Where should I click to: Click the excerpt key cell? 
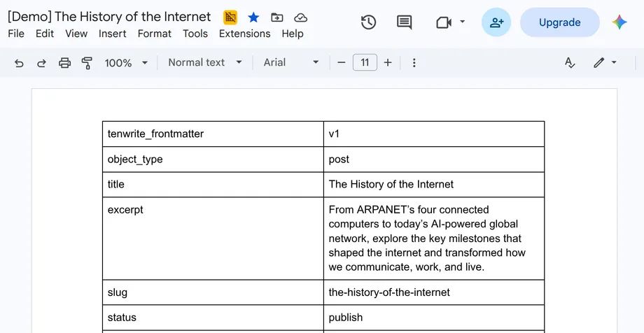[x=213, y=239]
